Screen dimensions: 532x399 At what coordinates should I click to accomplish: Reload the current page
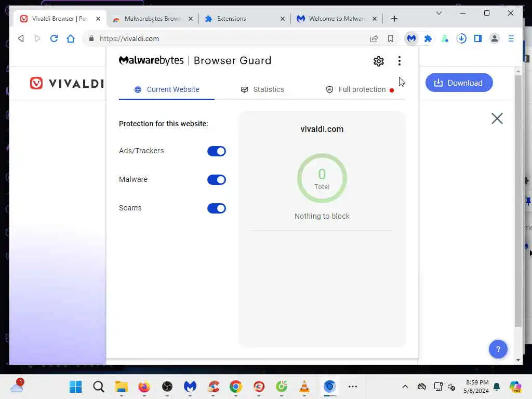click(x=54, y=38)
